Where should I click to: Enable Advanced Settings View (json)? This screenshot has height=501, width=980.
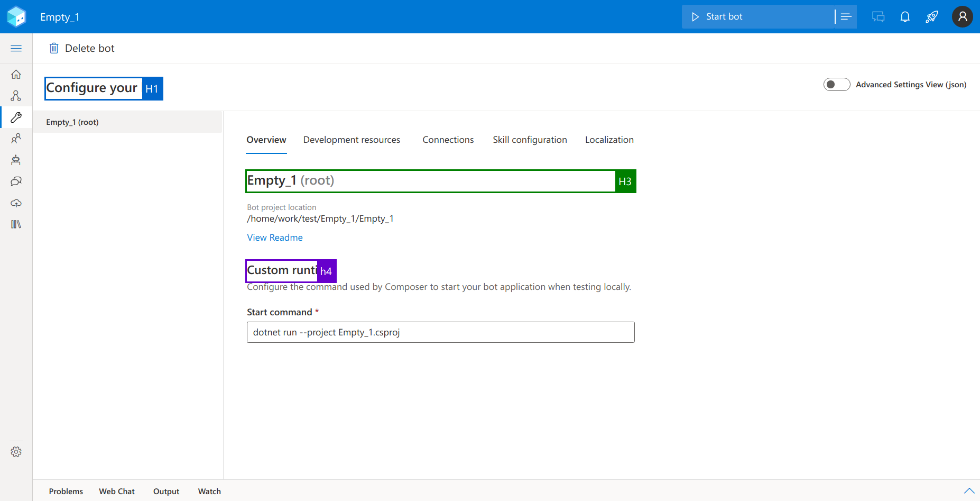pyautogui.click(x=837, y=84)
